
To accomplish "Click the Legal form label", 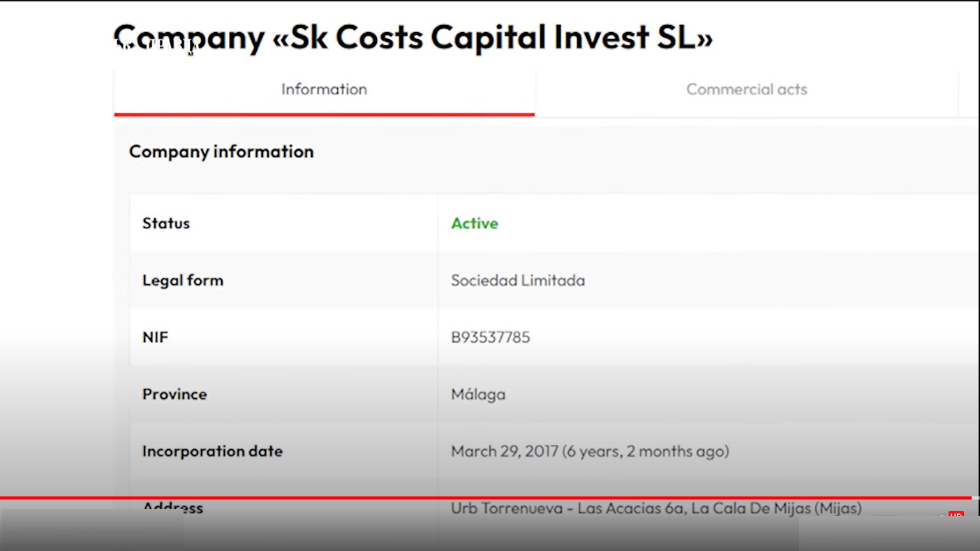I will click(x=183, y=281).
